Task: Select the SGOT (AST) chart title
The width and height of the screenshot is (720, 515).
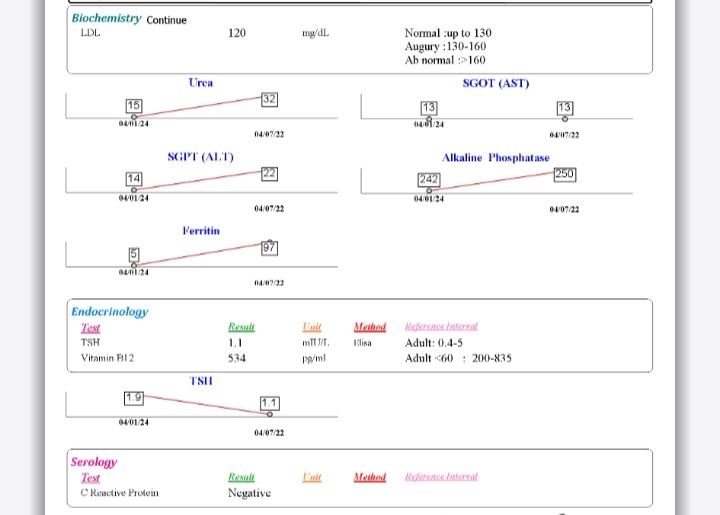Action: pos(496,83)
